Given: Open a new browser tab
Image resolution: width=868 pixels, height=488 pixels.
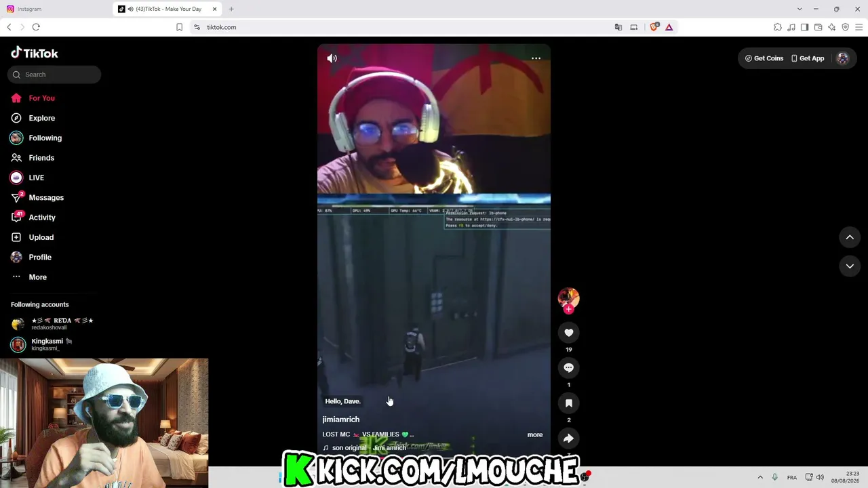Looking at the screenshot, I should coord(231,9).
